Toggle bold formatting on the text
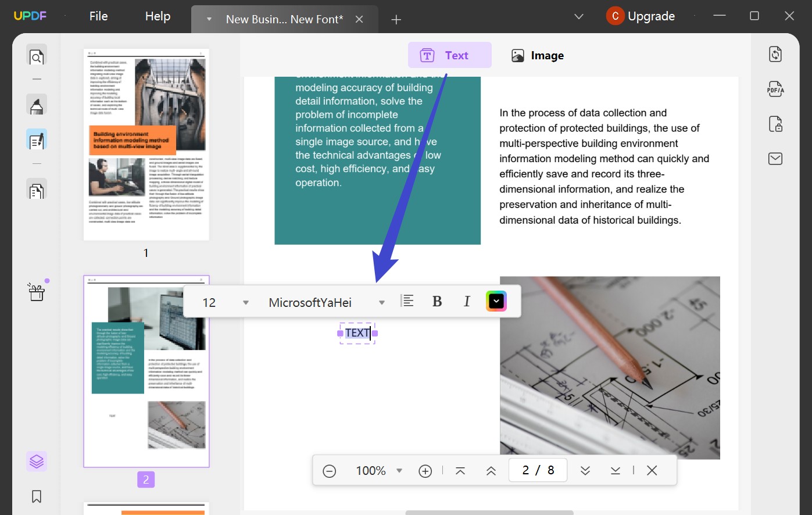812x515 pixels. (x=437, y=301)
